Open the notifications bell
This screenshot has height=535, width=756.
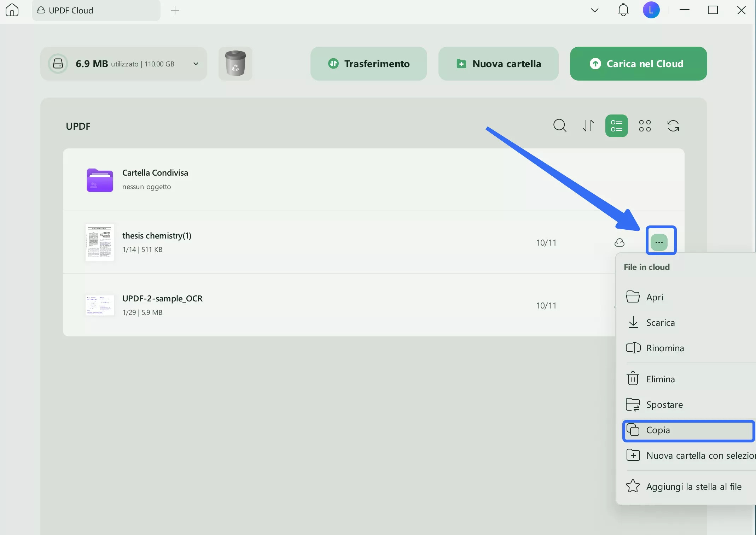623,10
